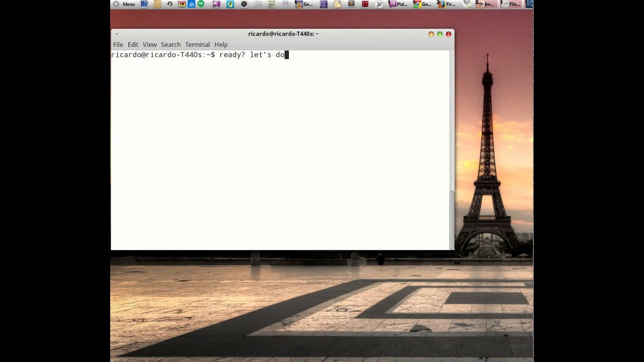Open the File menu in terminal

118,45
